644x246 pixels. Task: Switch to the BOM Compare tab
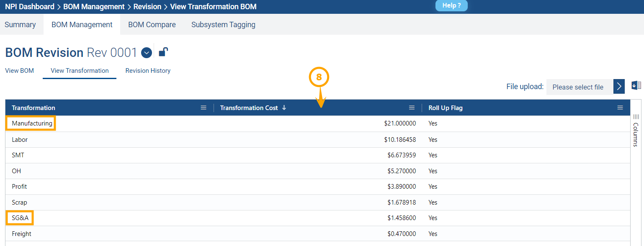[152, 25]
